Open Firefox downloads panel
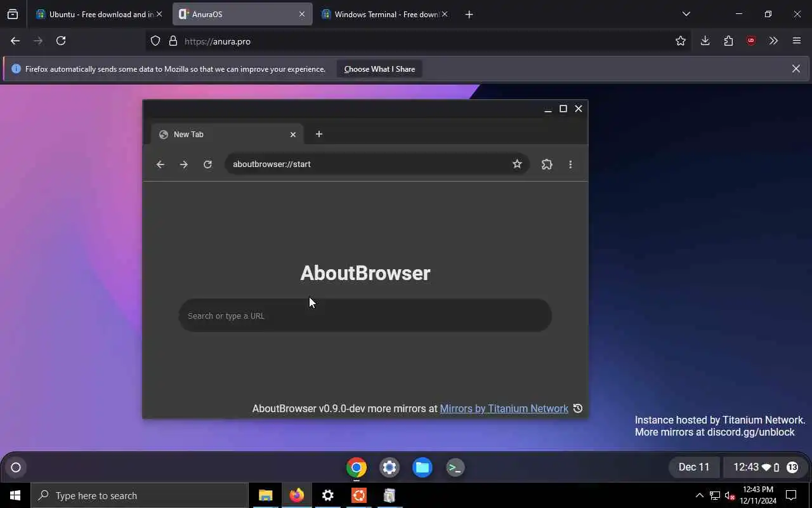Image resolution: width=812 pixels, height=508 pixels. [705, 41]
